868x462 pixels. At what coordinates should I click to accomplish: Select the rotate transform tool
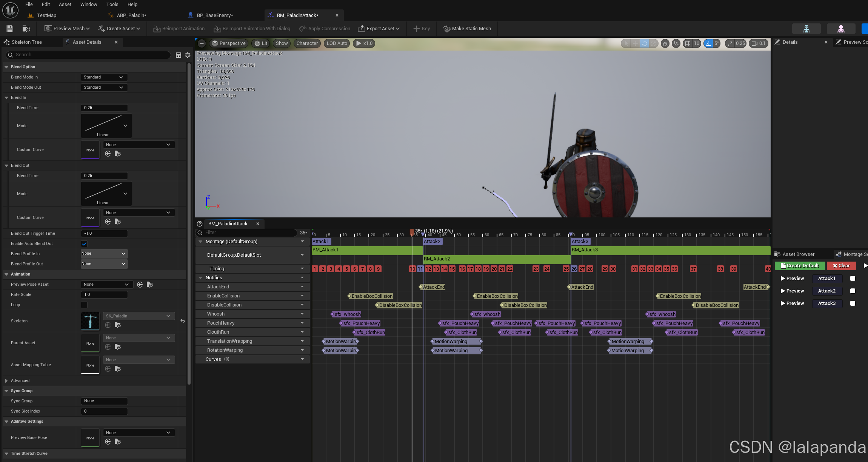tap(645, 43)
